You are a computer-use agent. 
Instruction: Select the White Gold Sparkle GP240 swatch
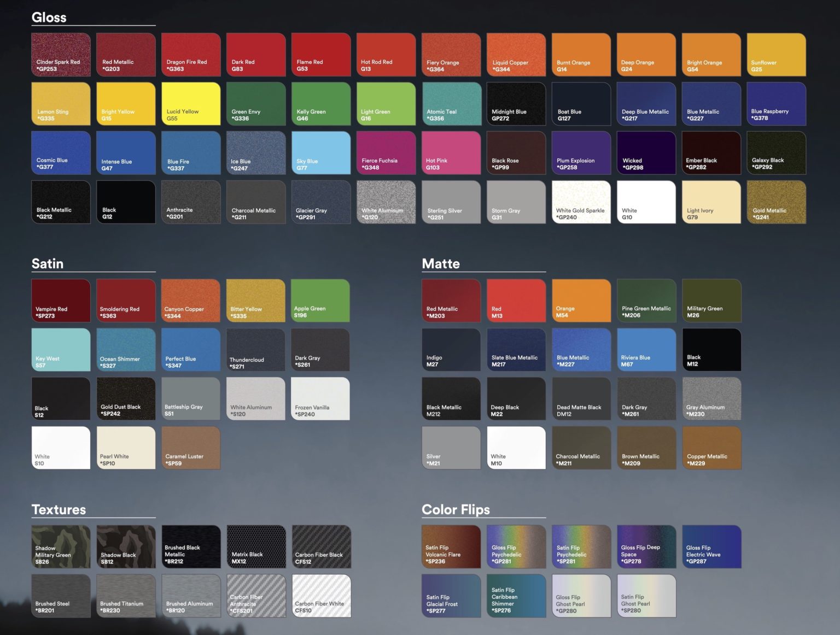(x=581, y=202)
